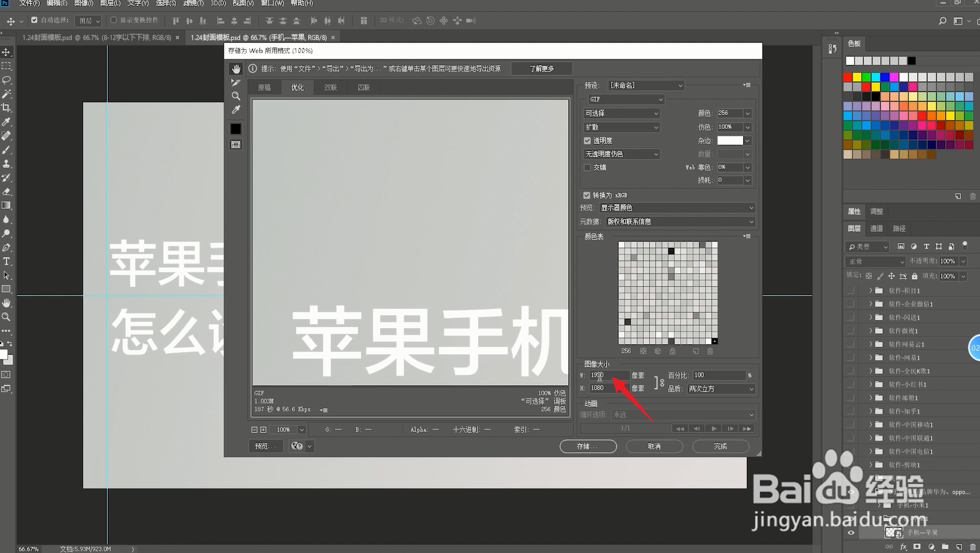The height and width of the screenshot is (553, 980).
Task: Click the image height H field
Action: click(609, 388)
